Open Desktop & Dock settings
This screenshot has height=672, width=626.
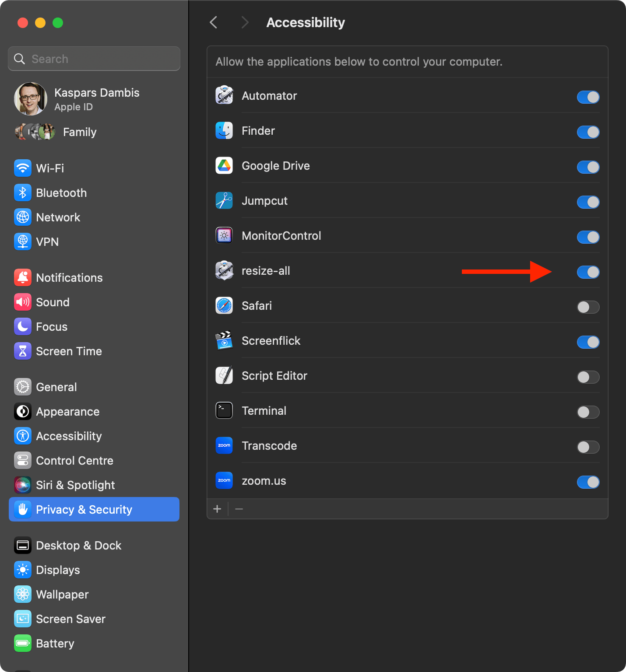coord(94,545)
